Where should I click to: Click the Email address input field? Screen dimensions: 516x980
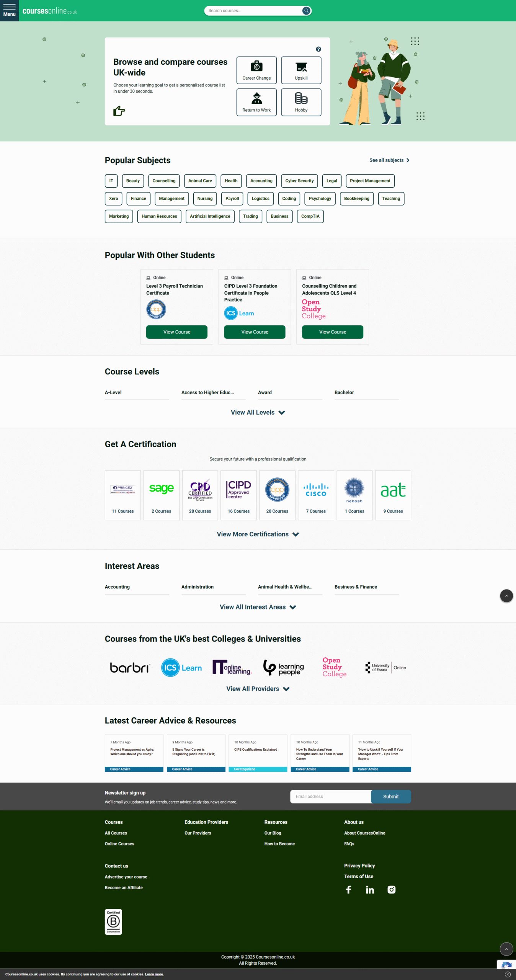(330, 797)
